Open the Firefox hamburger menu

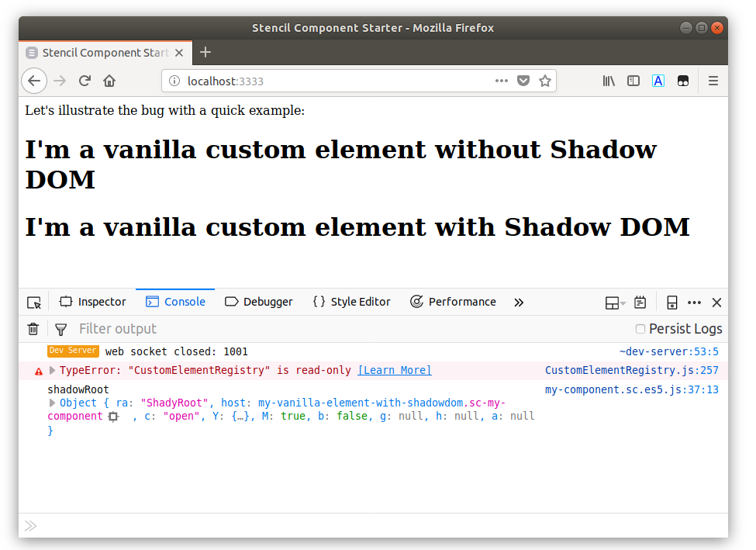tap(713, 81)
